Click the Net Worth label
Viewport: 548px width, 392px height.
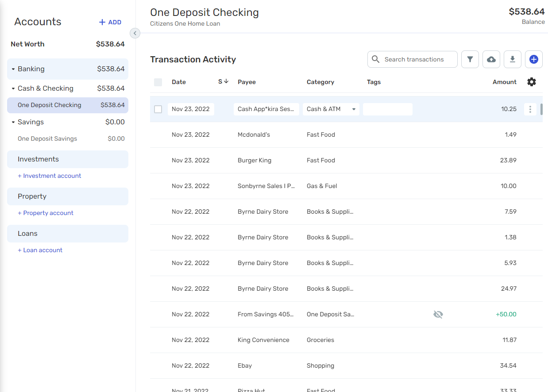point(27,44)
